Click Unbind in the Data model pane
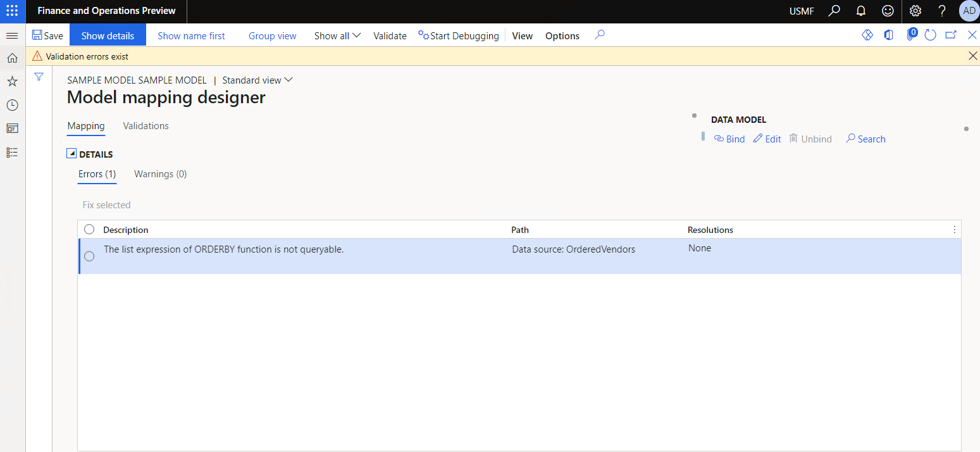Screen dimensions: 980x452 click(810, 139)
